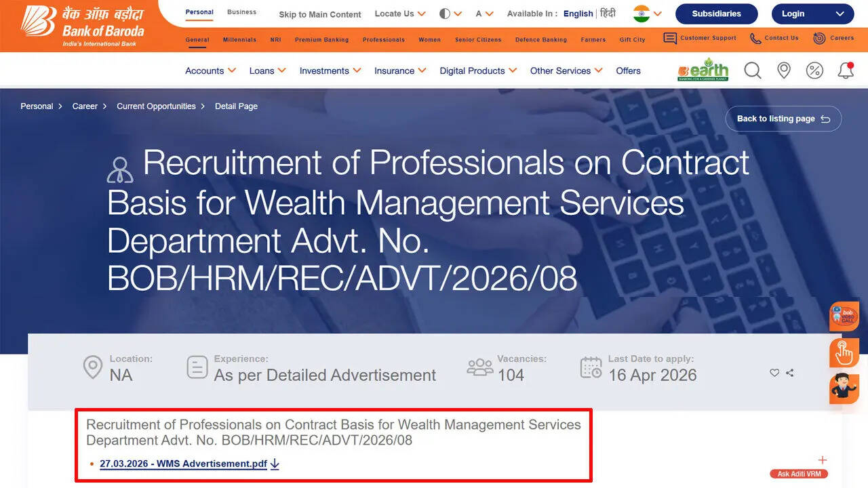Switch language to Hindi
Image resolution: width=868 pixels, height=488 pixels.
pyautogui.click(x=607, y=13)
